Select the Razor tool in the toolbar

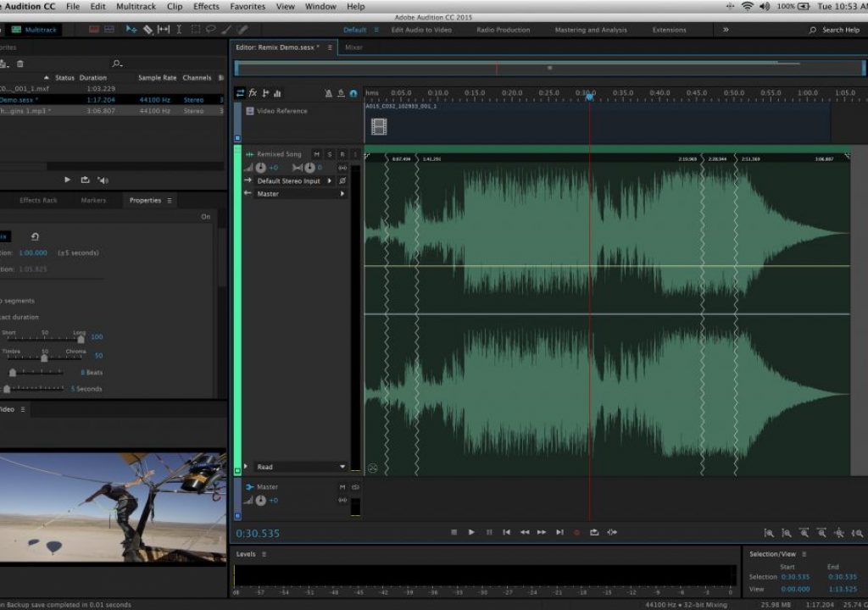(x=147, y=30)
